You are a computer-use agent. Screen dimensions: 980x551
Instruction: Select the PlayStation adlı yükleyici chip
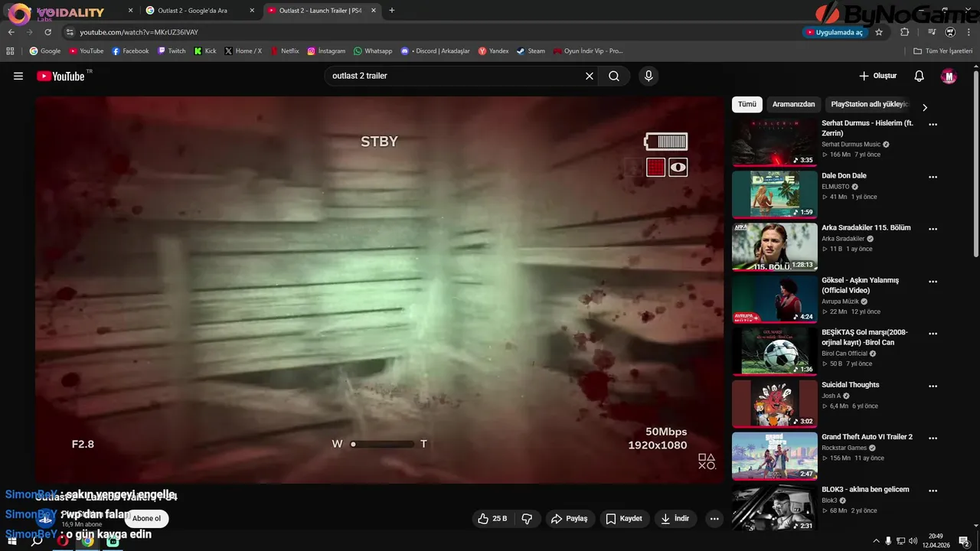tap(869, 104)
